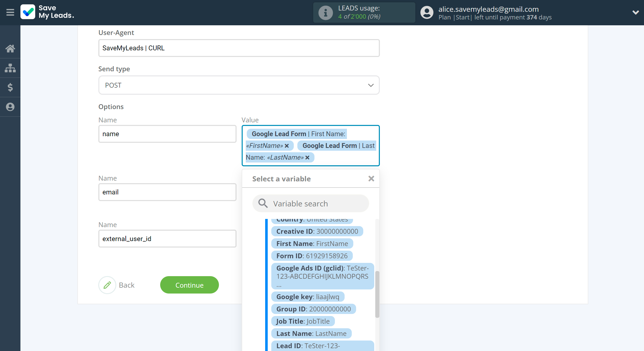Open the Send type POST dropdown
The width and height of the screenshot is (644, 351).
tap(239, 85)
